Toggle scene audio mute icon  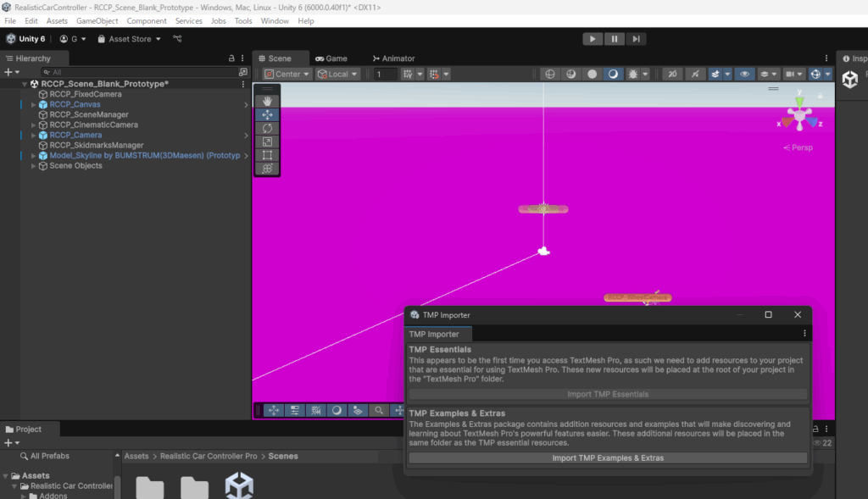(695, 75)
